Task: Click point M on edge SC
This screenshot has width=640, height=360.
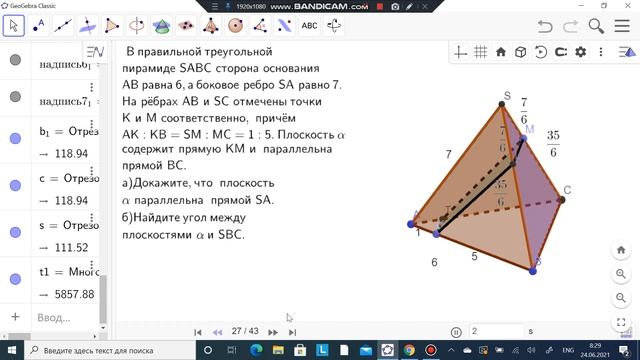Action: tap(523, 139)
